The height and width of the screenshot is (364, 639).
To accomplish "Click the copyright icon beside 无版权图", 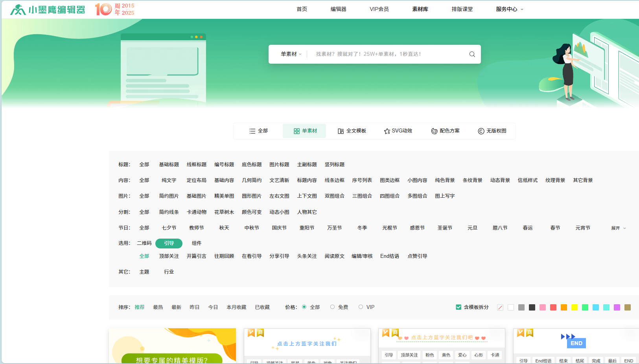I will pyautogui.click(x=481, y=131).
